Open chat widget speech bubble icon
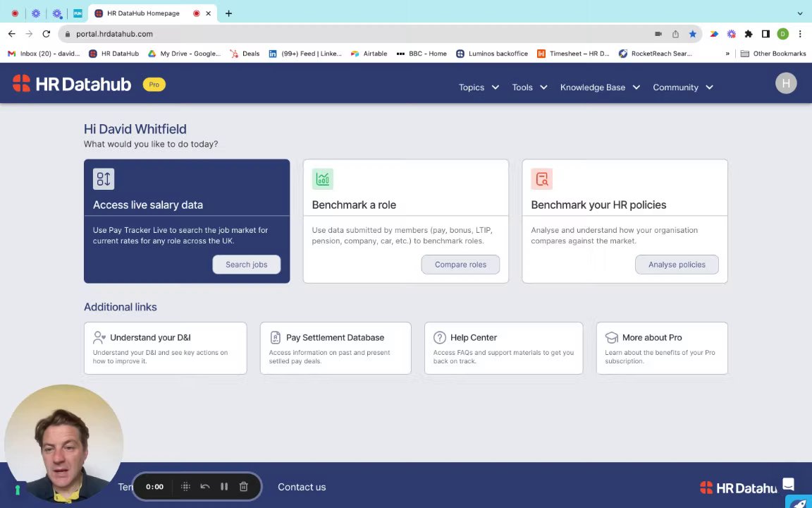 788,484
